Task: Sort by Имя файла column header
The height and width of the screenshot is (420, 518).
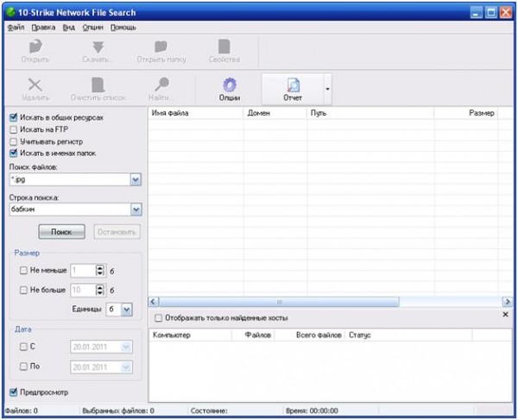Action: tap(196, 113)
